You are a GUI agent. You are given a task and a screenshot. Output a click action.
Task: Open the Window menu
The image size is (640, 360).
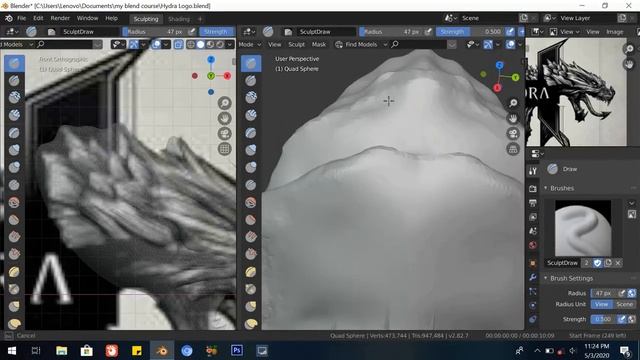point(87,18)
